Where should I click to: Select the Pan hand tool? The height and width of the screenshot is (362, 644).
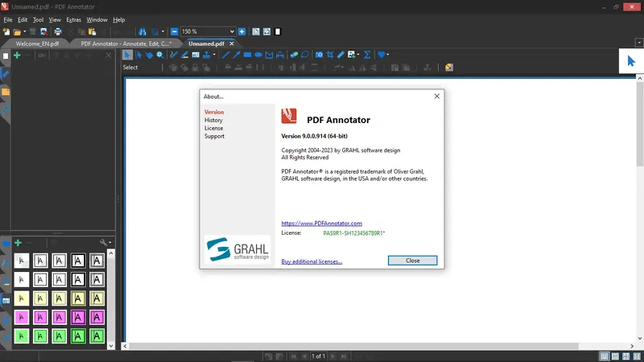click(149, 55)
